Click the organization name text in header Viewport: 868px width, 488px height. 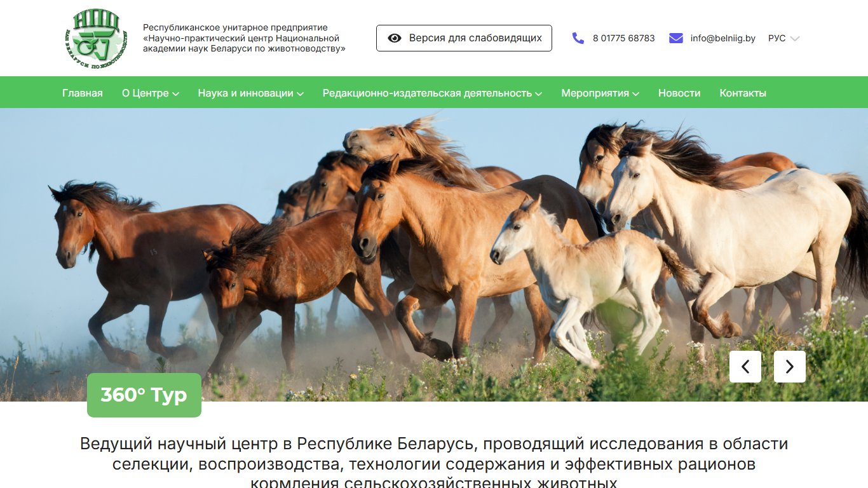point(244,38)
